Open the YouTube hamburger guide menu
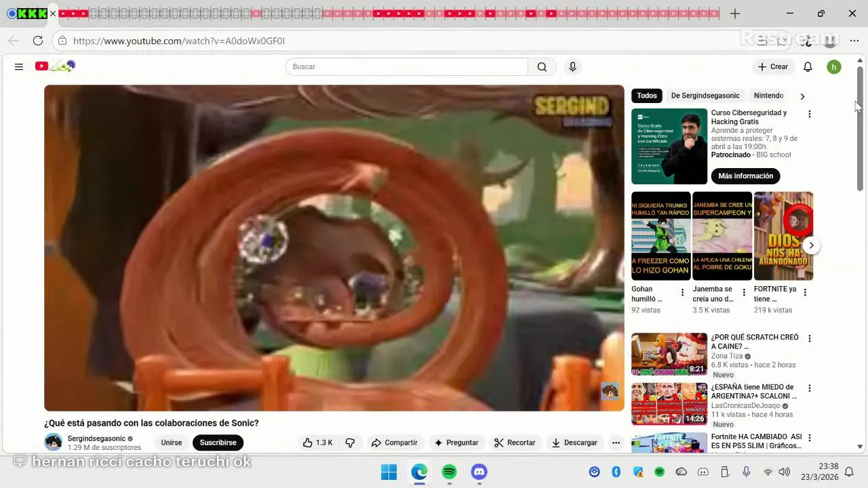 (19, 66)
